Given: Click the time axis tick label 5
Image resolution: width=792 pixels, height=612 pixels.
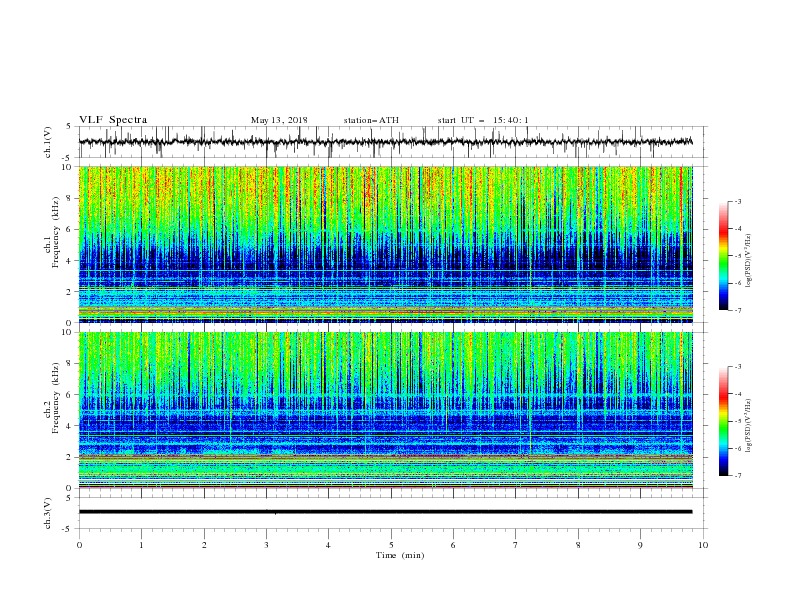Looking at the screenshot, I should (x=391, y=545).
